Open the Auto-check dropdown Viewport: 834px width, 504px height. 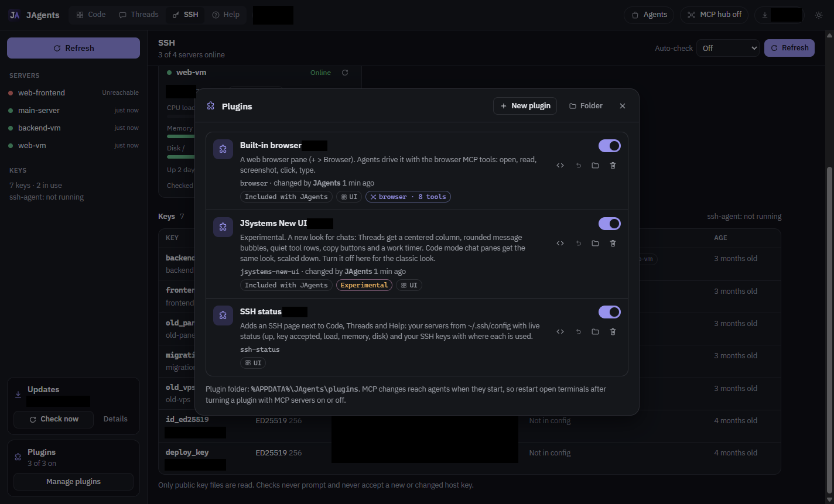(727, 48)
